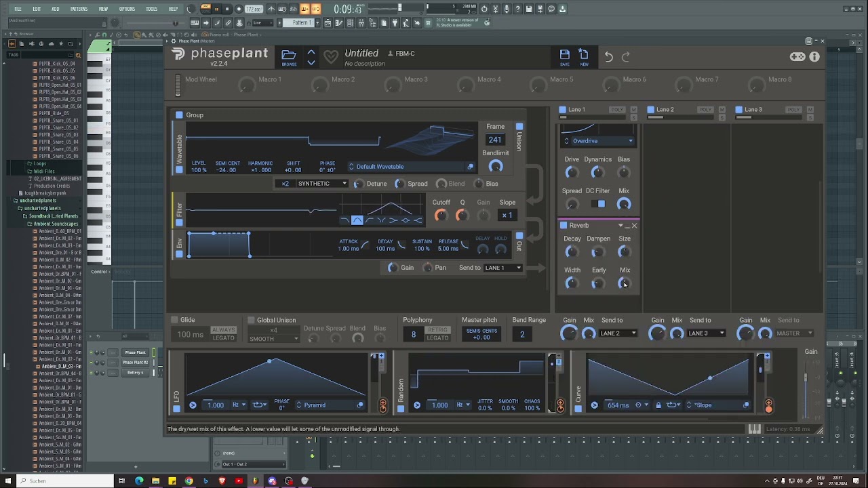Click the Random modulator play mode arrow icon
The width and height of the screenshot is (868, 488).
point(416,405)
